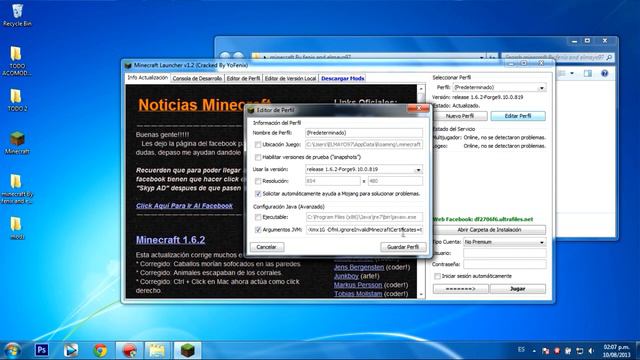Click the Editar Perfil button

point(518,116)
